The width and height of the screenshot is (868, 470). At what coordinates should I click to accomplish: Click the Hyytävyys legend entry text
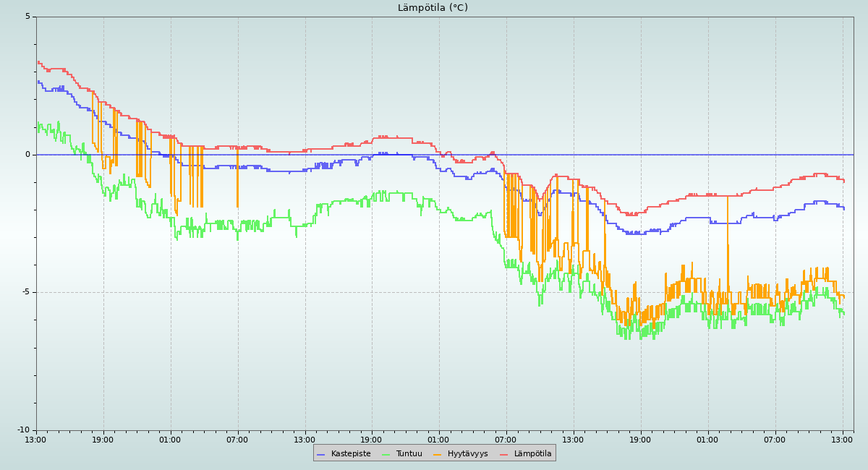pyautogui.click(x=467, y=454)
